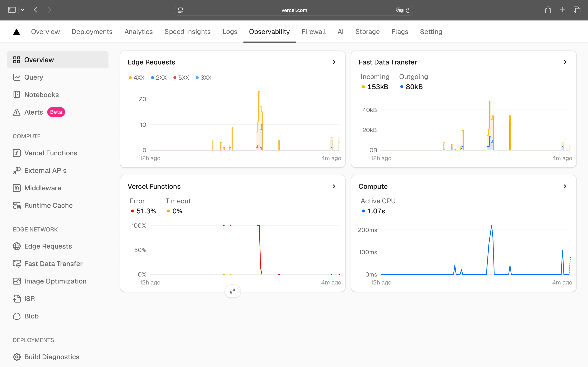Screen dimensions: 588x367
Task: Select the Image Optimization icon
Action: [x=16, y=281]
